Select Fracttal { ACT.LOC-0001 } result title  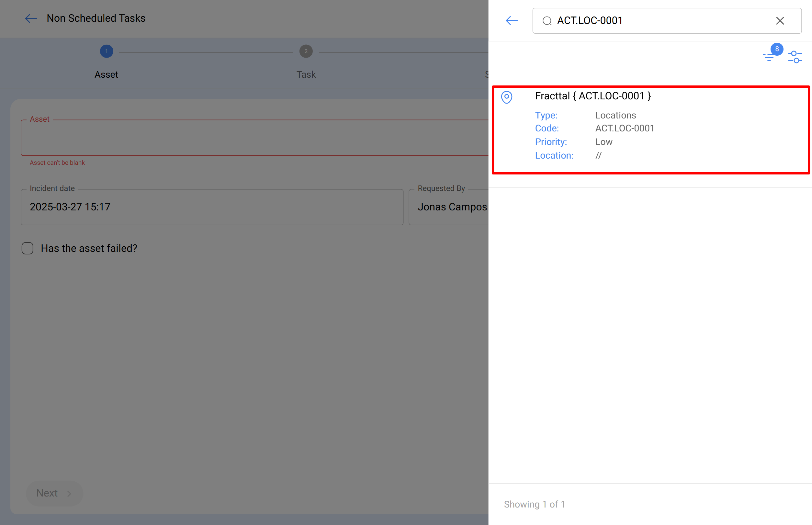(x=593, y=96)
